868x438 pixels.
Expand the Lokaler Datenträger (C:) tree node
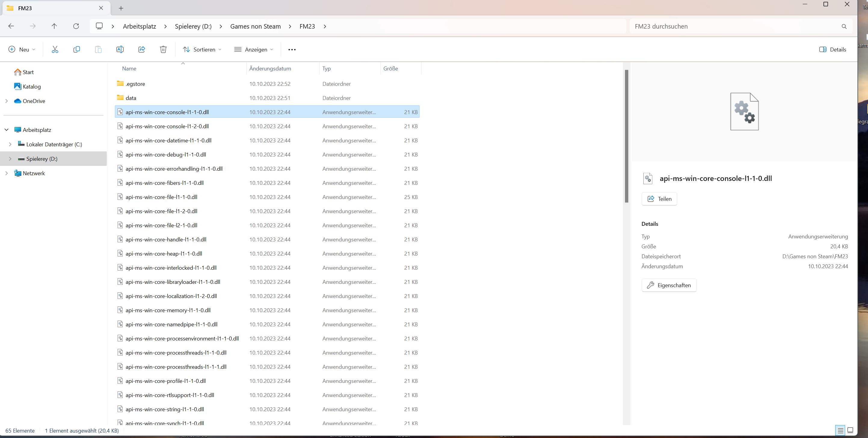point(10,144)
